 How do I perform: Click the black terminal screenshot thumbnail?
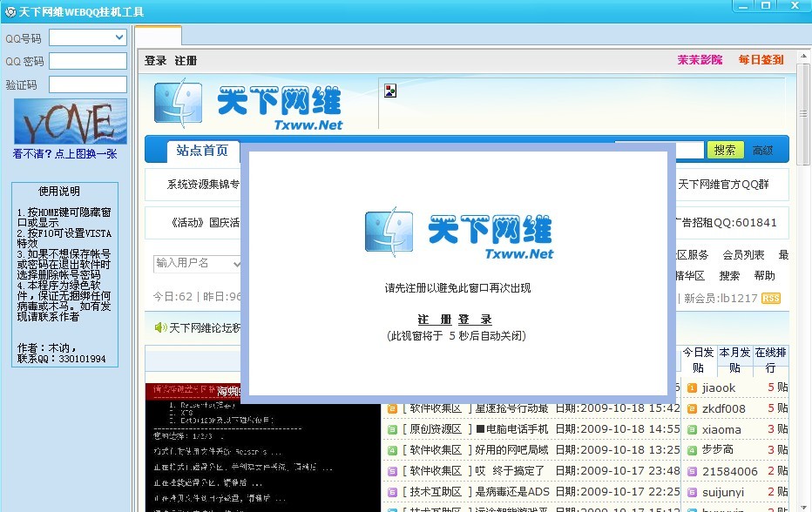click(x=263, y=448)
